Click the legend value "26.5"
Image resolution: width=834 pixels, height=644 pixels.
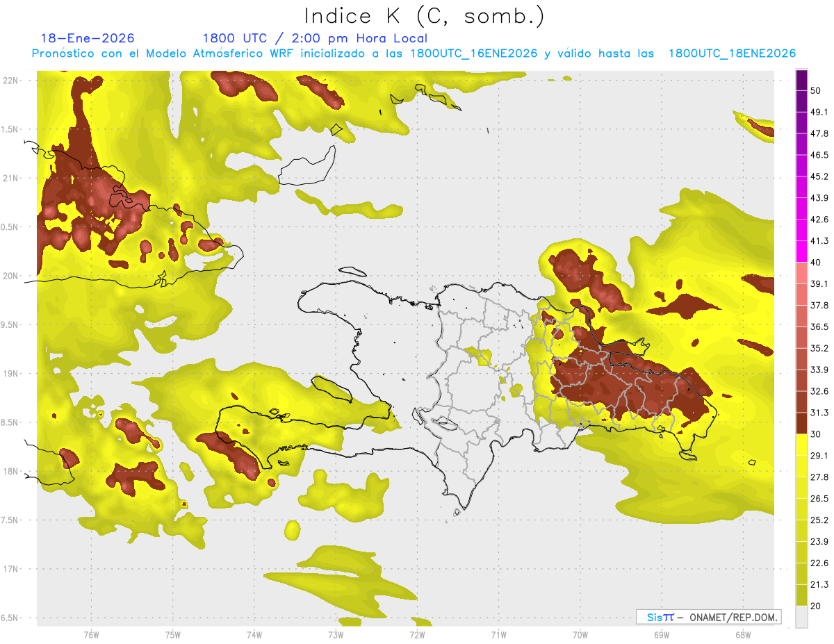point(819,499)
